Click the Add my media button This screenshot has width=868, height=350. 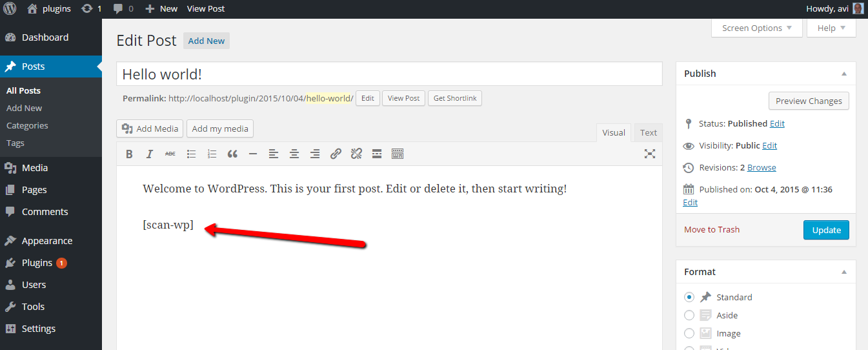click(220, 129)
